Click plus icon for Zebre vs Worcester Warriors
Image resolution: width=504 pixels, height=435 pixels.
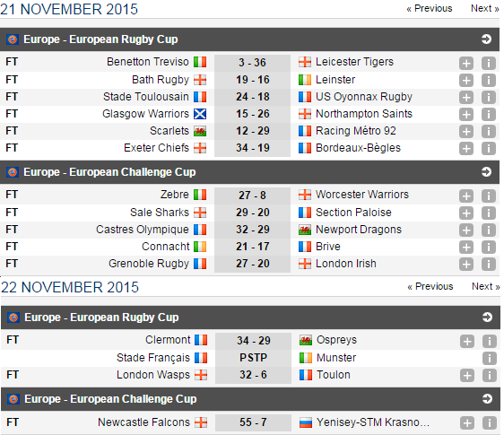coord(466,196)
